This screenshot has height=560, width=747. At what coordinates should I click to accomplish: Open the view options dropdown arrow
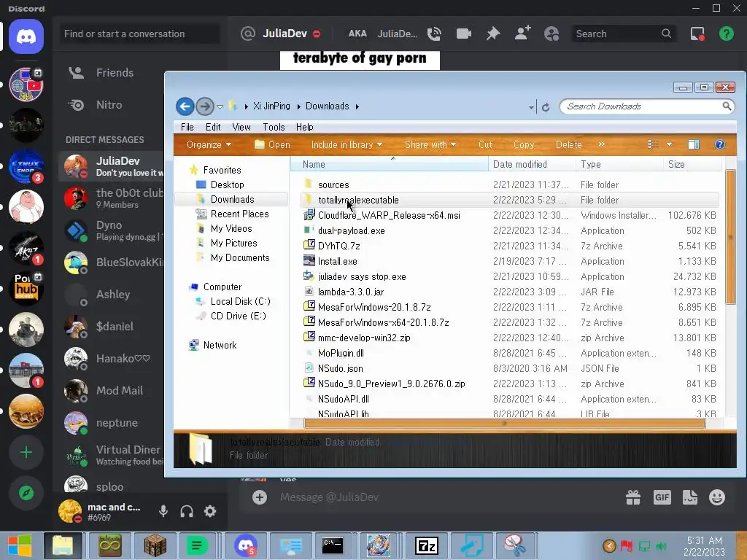pos(670,144)
